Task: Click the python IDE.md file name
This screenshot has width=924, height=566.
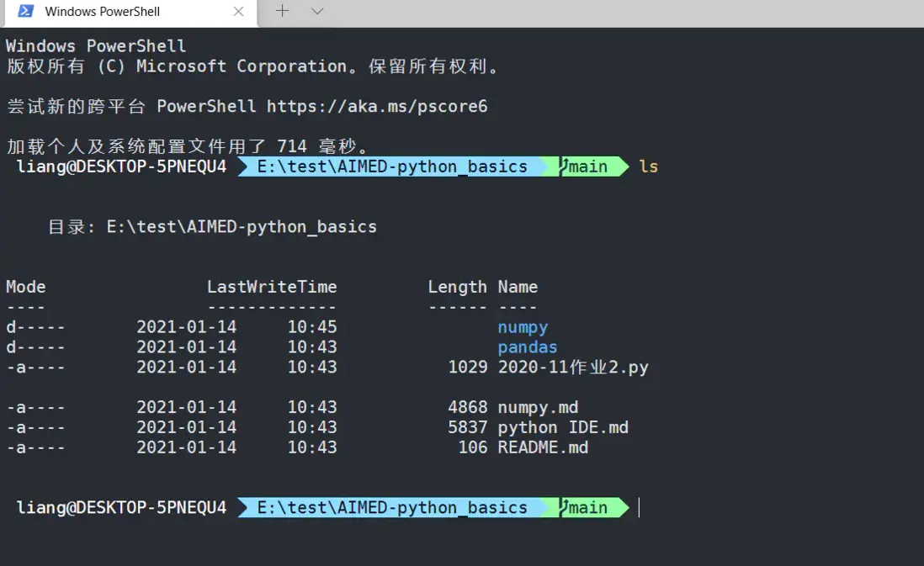Action: pos(563,427)
